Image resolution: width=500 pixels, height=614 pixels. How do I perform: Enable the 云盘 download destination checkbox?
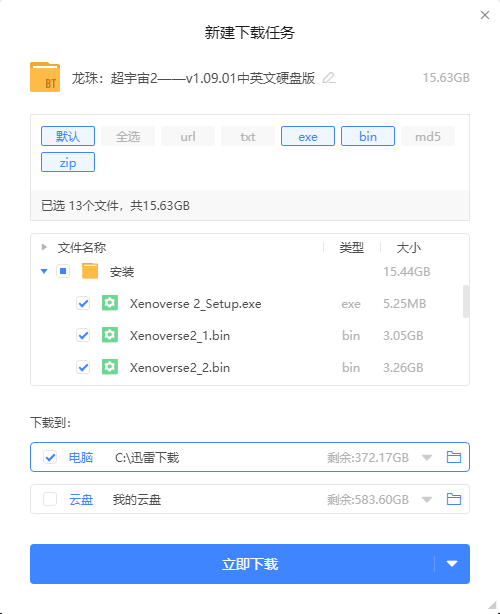click(x=50, y=499)
